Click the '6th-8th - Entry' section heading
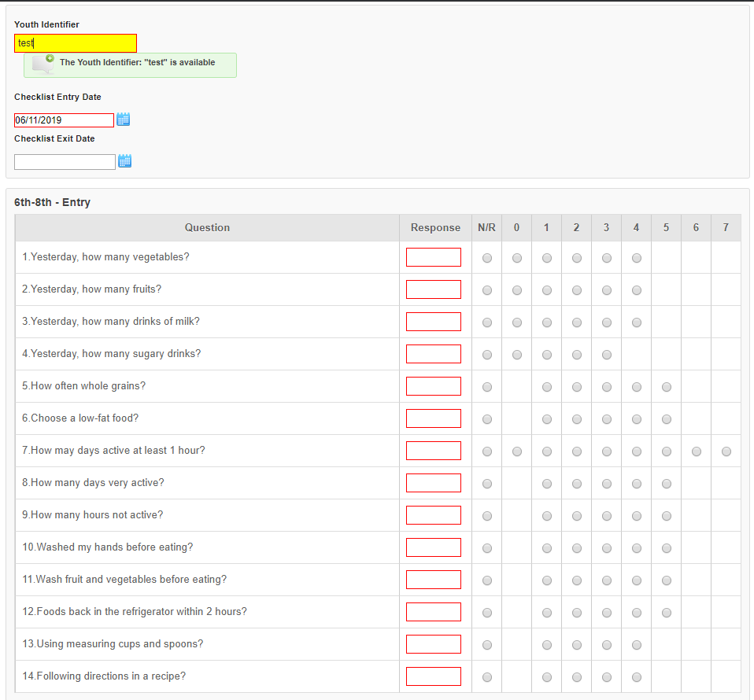This screenshot has height=700, width=754. point(52,202)
